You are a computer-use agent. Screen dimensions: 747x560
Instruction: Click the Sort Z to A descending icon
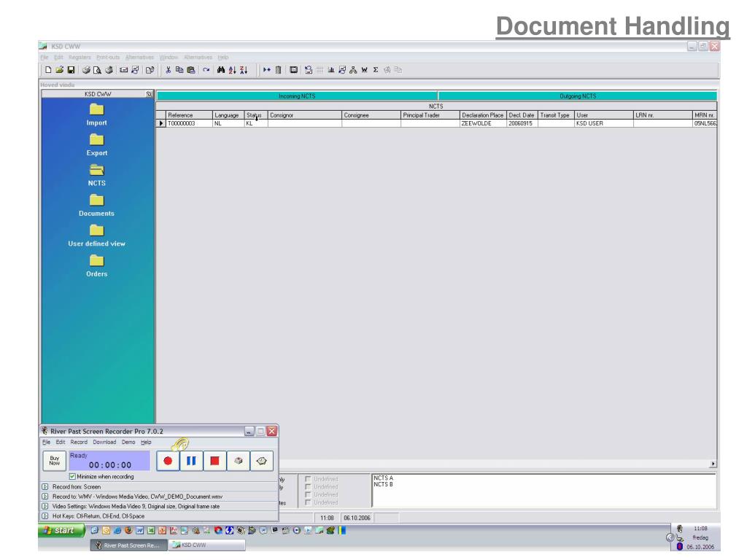tap(244, 70)
